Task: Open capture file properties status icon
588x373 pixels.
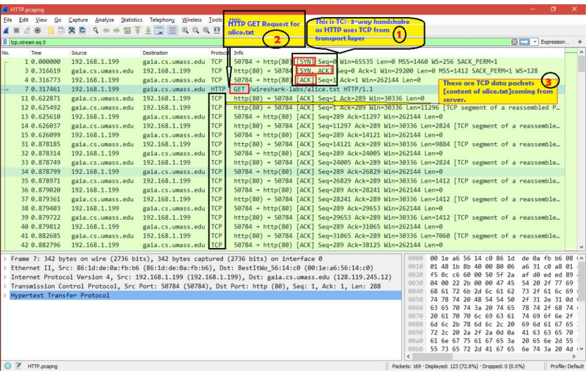Action: pyautogui.click(x=18, y=366)
